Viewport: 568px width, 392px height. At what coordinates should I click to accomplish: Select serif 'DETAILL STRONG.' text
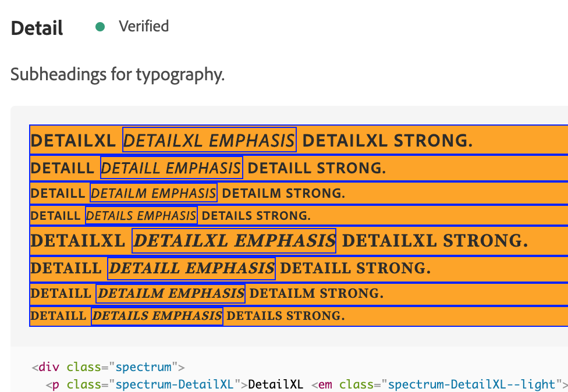click(x=356, y=268)
